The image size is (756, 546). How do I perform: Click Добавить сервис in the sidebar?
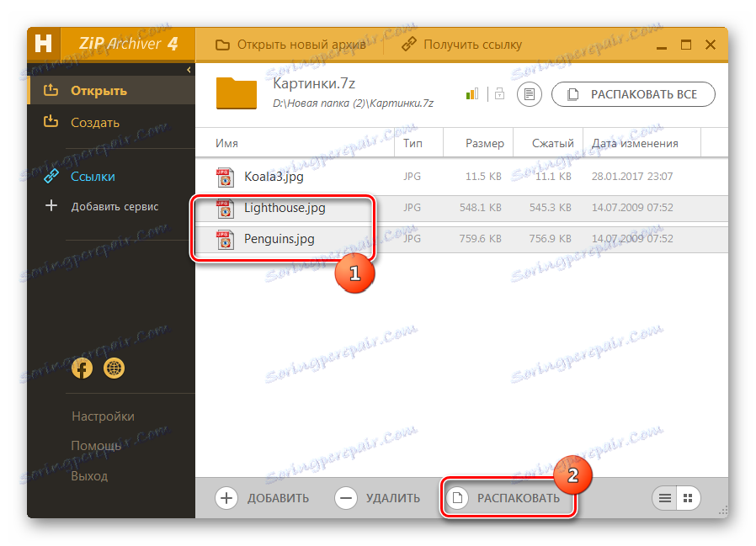click(x=114, y=207)
